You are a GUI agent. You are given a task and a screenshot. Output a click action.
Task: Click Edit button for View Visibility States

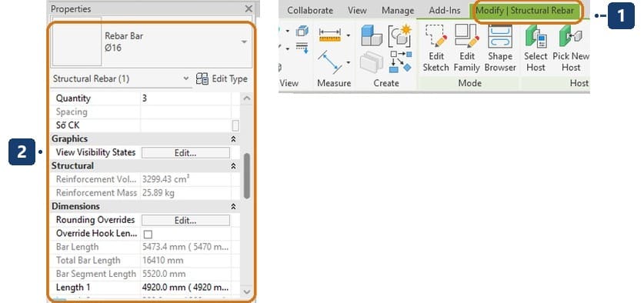185,153
